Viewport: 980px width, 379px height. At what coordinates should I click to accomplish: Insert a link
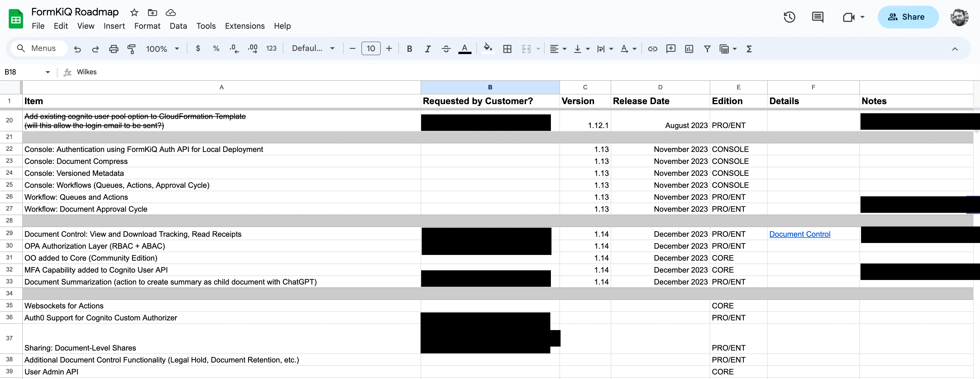click(x=653, y=49)
